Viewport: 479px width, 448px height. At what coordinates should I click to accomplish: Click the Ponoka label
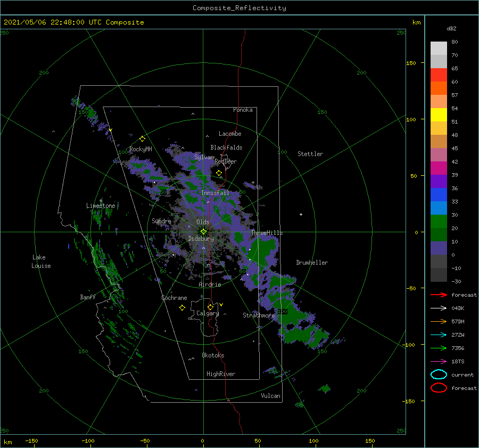point(243,110)
